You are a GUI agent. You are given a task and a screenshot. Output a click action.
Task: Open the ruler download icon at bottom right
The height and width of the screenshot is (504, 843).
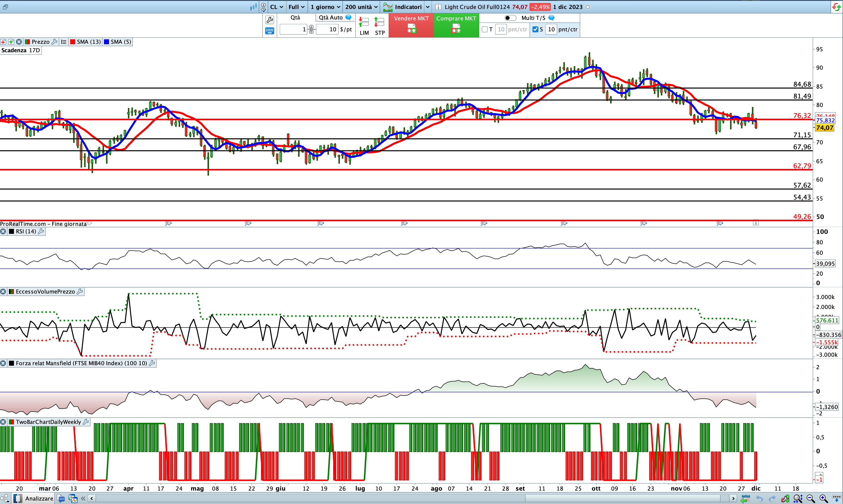tap(837, 499)
